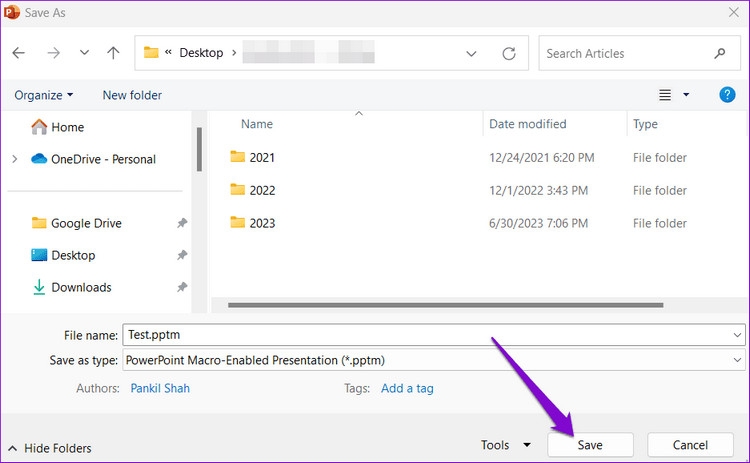Image resolution: width=750 pixels, height=463 pixels.
Task: Click the pin icon beside Desktop
Action: point(182,255)
